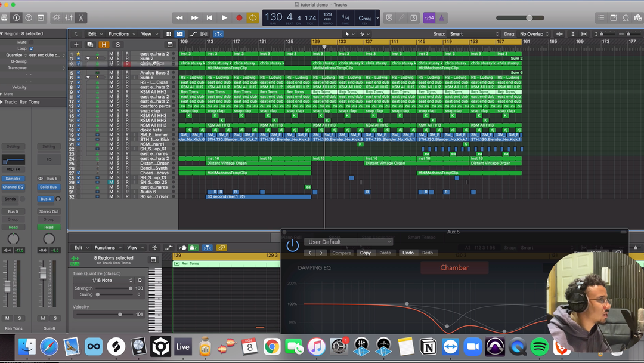Open the Mixer from the control bar
Screen dimensions: 644x363
tap(69, 18)
